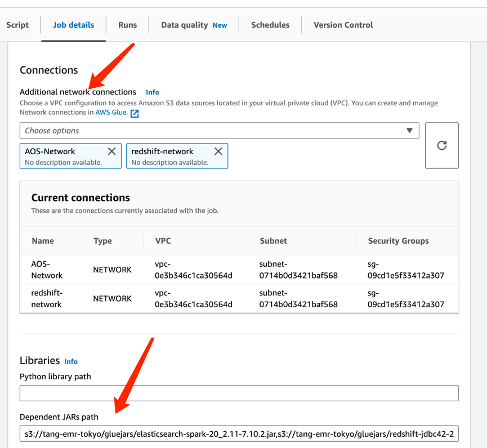Screen dimensions: 487x448
Task: Click the Security Groups column header
Action: click(398, 241)
